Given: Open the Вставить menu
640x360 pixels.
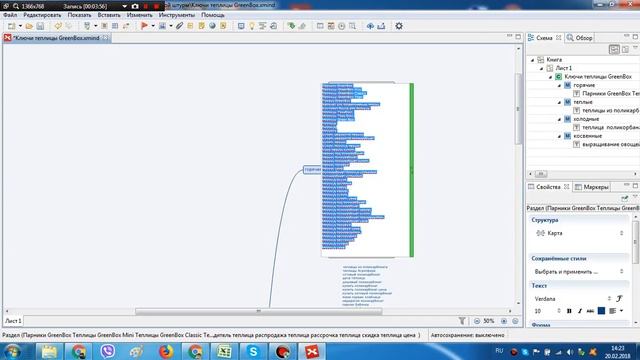Looking at the screenshot, I should [x=109, y=15].
